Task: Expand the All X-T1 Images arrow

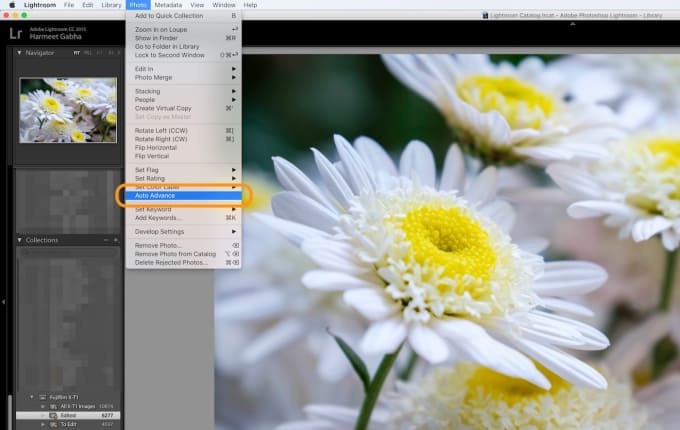Action: tap(42, 407)
